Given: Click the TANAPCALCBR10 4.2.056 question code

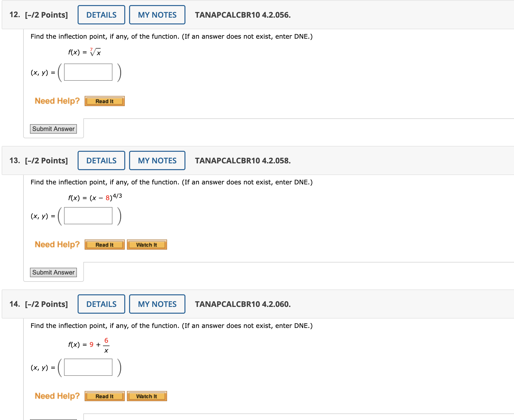Looking at the screenshot, I should click(243, 15).
